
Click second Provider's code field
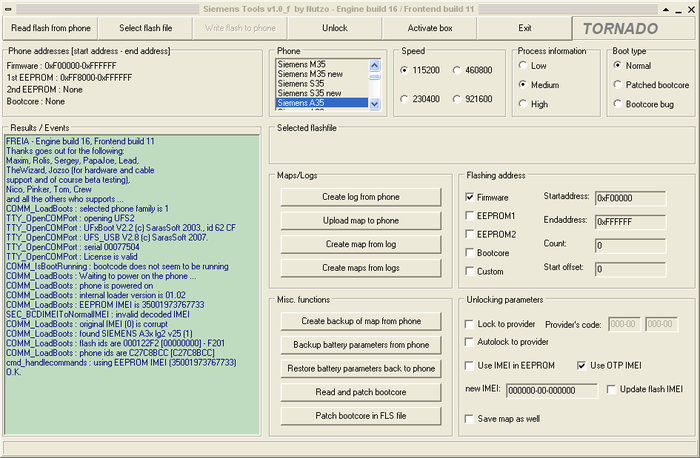pyautogui.click(x=661, y=324)
